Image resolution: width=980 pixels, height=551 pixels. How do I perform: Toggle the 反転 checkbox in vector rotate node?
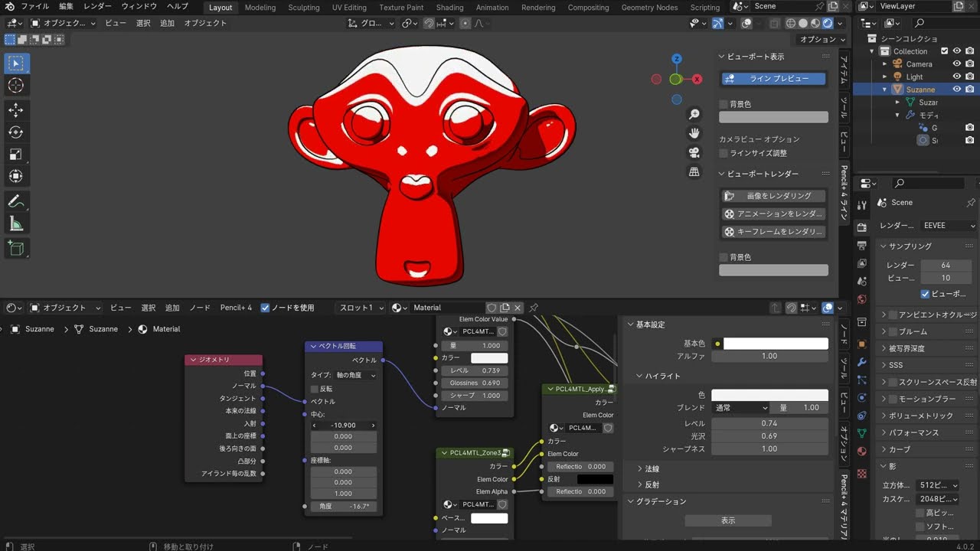tap(314, 389)
